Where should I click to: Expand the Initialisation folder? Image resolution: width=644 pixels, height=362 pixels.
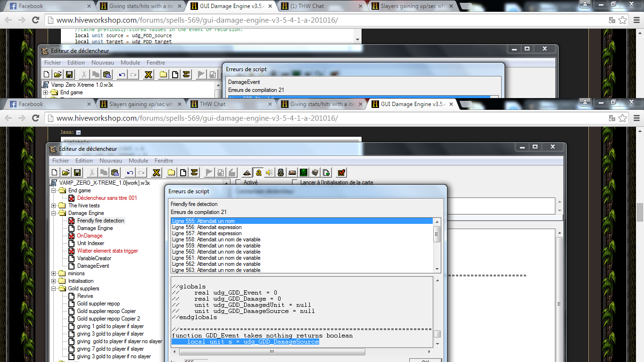coord(54,281)
